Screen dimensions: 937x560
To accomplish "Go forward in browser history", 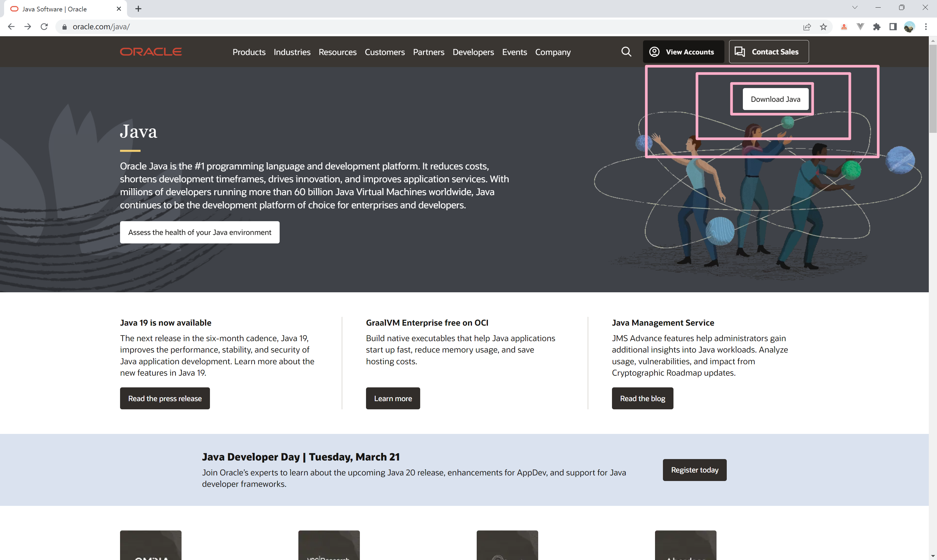I will 28,26.
